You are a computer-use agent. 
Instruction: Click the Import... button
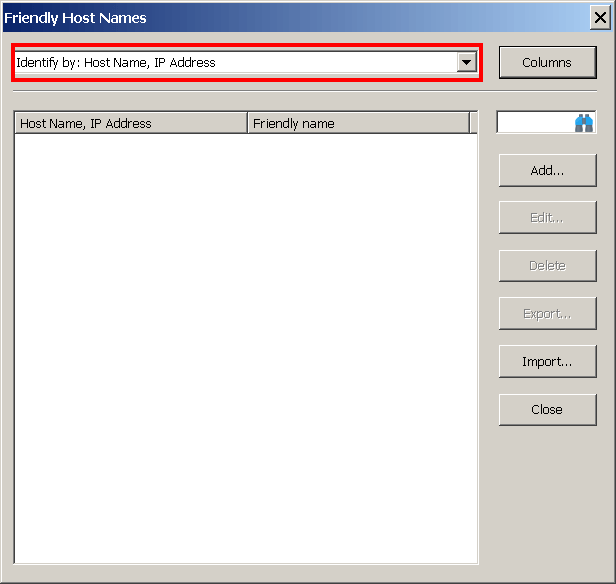tap(547, 362)
